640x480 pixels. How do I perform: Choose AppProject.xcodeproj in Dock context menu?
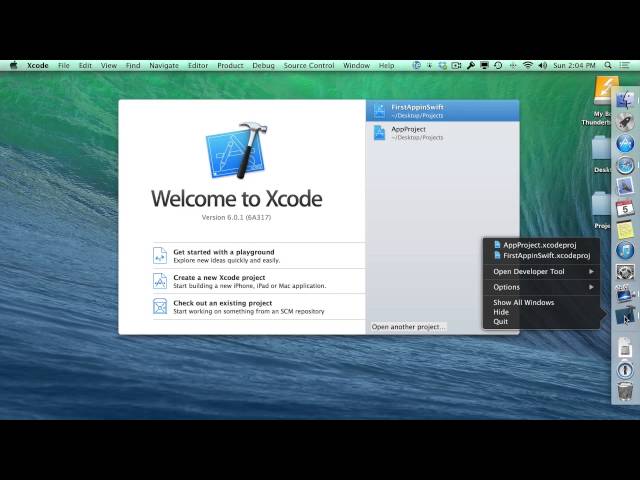tap(541, 245)
